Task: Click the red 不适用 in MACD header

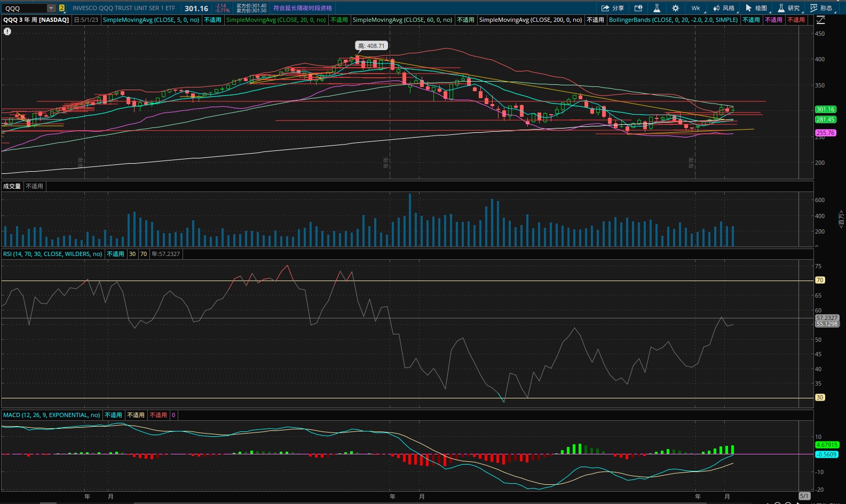Action: (x=158, y=415)
